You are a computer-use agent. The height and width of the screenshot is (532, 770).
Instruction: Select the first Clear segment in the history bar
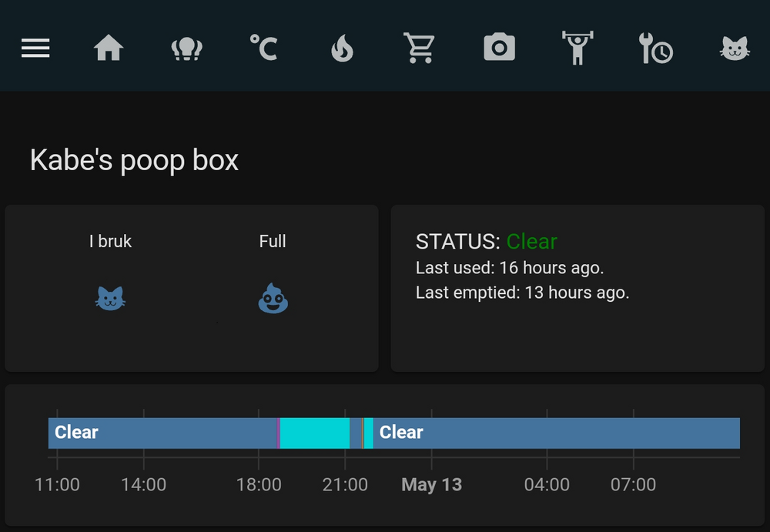162,433
